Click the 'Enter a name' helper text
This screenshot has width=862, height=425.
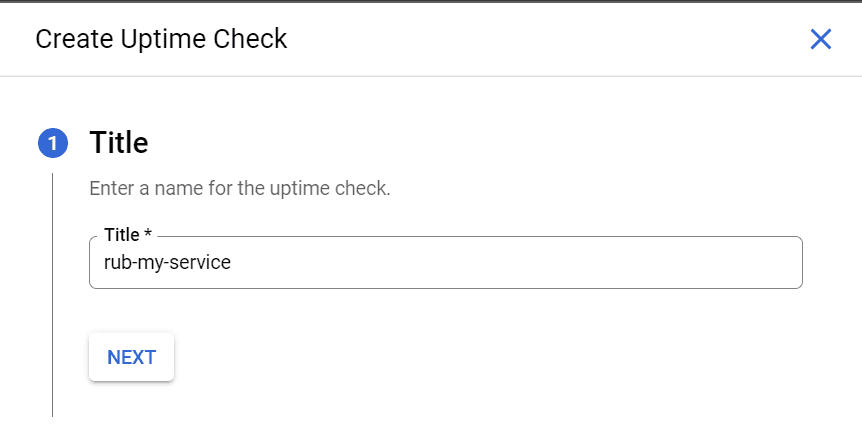click(x=239, y=188)
